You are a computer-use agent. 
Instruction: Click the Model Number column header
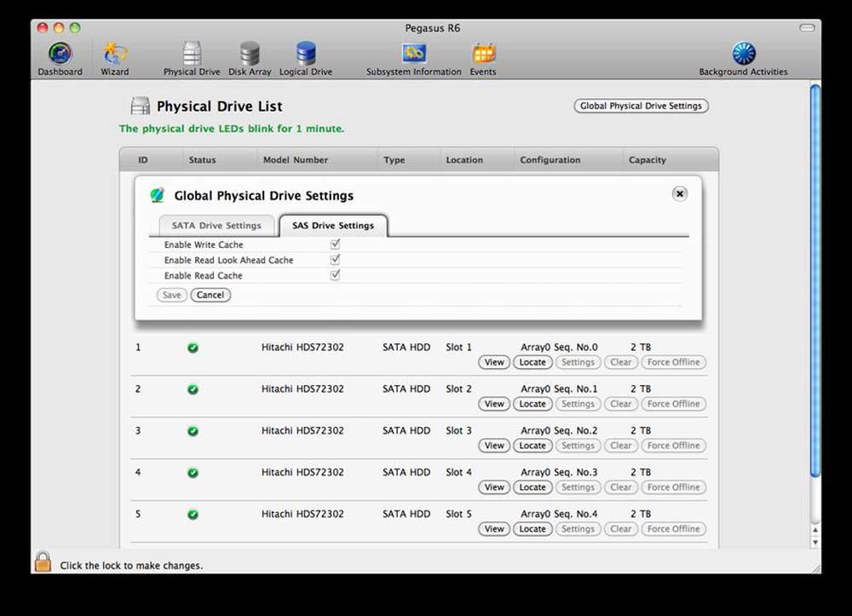[x=296, y=159]
